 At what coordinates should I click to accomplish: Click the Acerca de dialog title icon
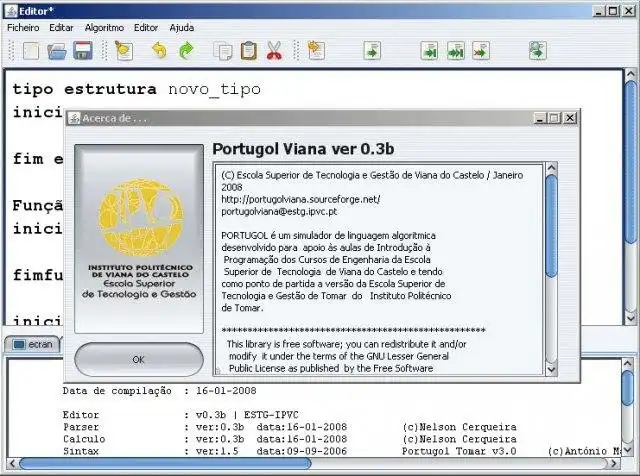[74, 118]
